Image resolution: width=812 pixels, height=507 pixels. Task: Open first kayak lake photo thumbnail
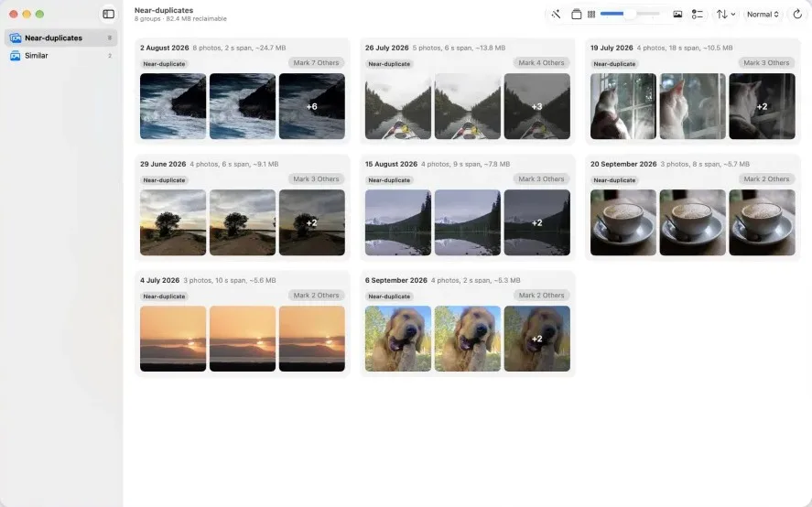[398, 106]
